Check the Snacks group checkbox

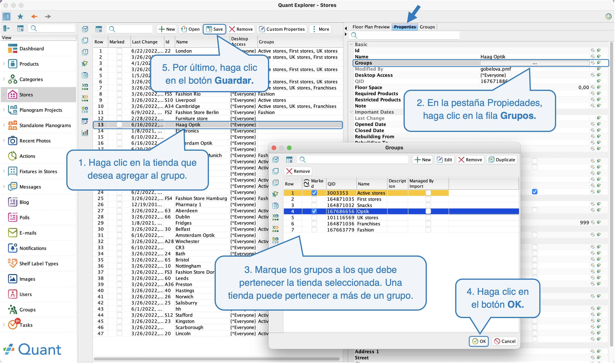(x=314, y=205)
